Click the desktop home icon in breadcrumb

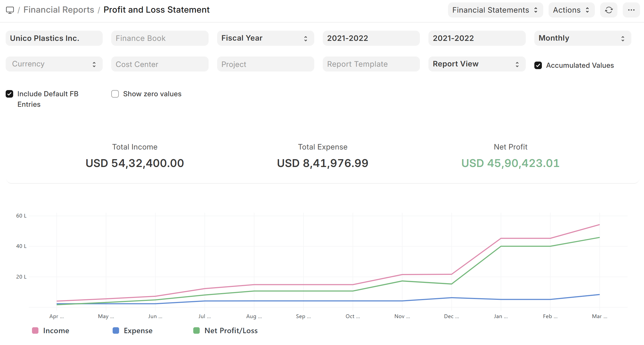pyautogui.click(x=10, y=10)
